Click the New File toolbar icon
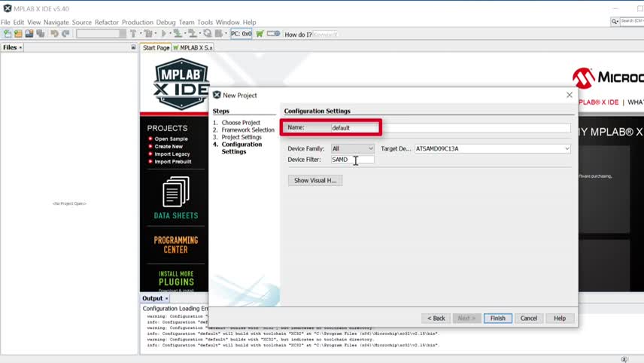The image size is (644, 363). coord(8,34)
